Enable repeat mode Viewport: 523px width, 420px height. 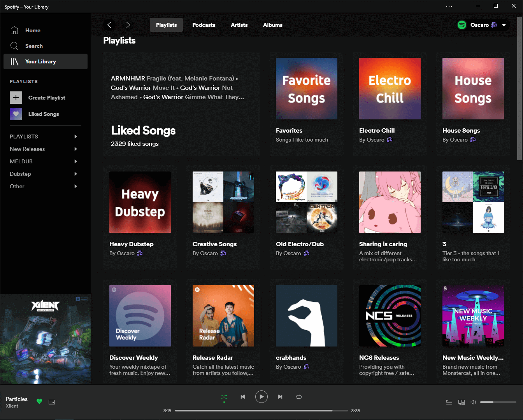[x=299, y=397]
